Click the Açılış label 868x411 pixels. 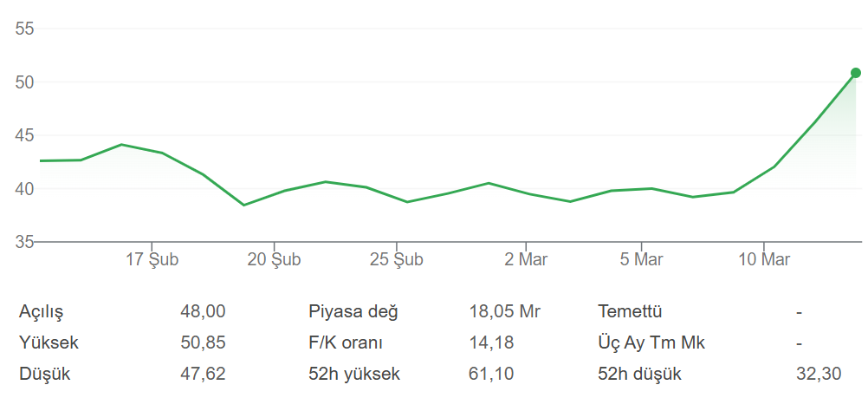[x=42, y=312]
